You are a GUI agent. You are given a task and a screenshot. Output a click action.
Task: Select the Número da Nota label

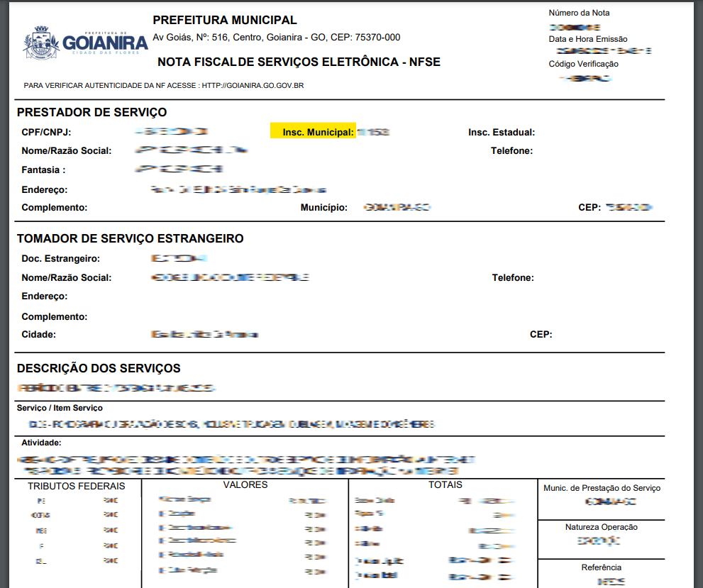click(x=579, y=13)
